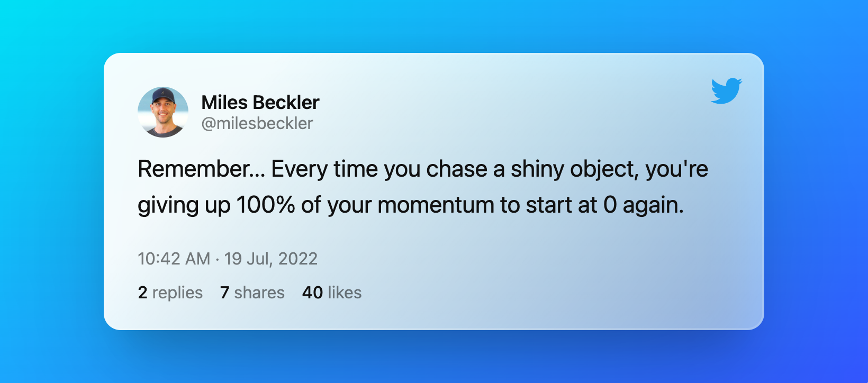Click the Miles Beckler display name
The width and height of the screenshot is (868, 383).
tap(260, 102)
